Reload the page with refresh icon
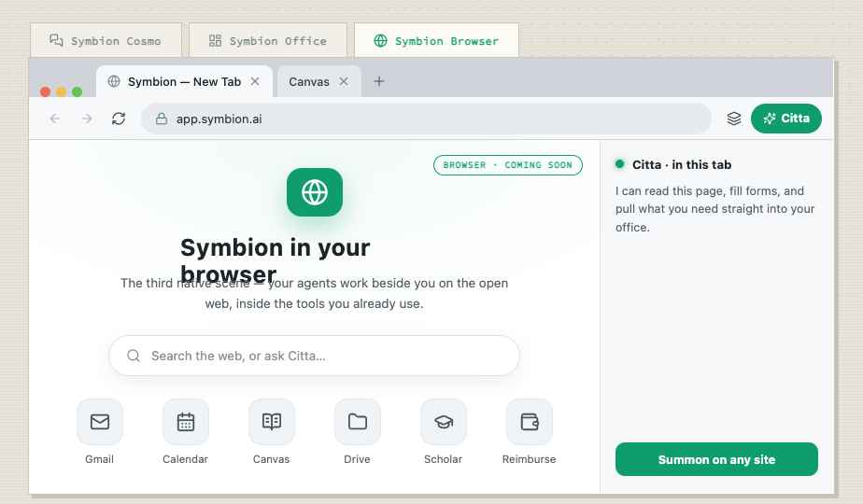Image resolution: width=863 pixels, height=504 pixels. [x=119, y=119]
